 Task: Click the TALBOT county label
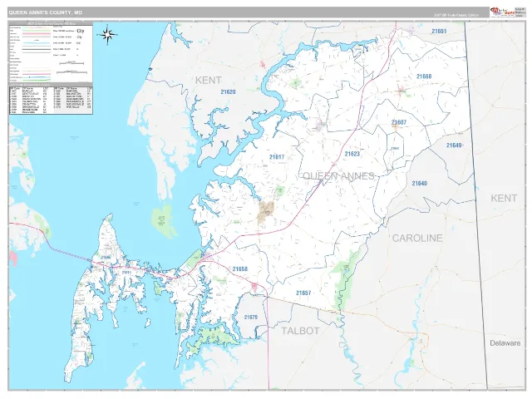300,331
